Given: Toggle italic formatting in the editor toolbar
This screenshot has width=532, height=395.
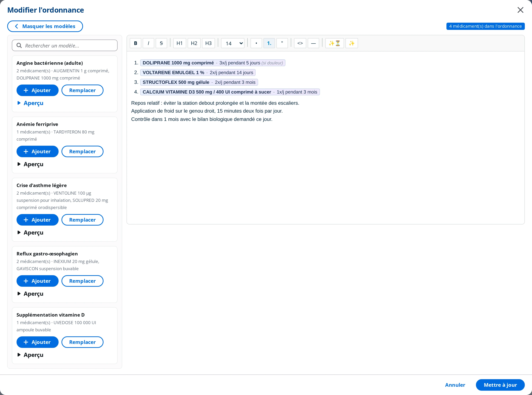Looking at the screenshot, I should pyautogui.click(x=148, y=43).
